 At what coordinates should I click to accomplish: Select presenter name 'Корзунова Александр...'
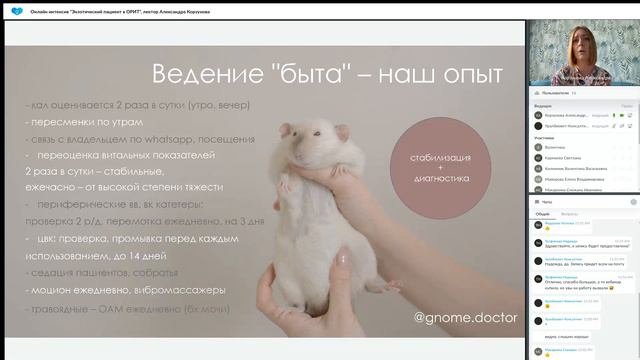[x=567, y=116]
